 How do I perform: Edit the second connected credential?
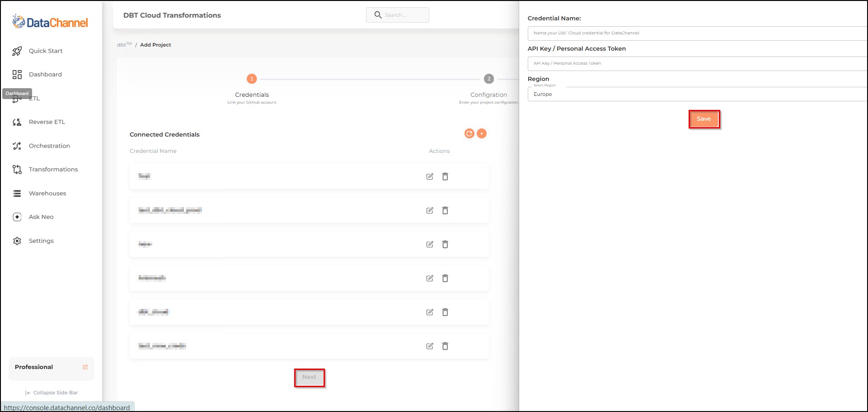click(430, 210)
